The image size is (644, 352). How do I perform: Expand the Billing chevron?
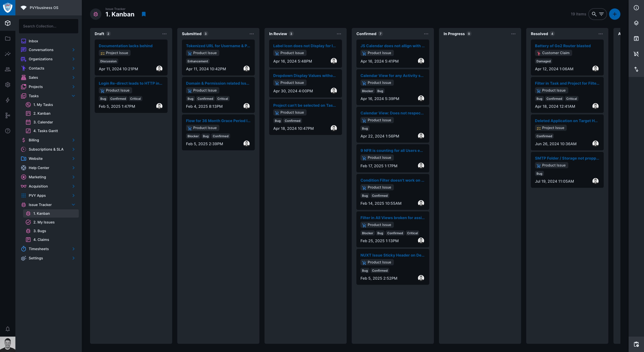(x=73, y=140)
